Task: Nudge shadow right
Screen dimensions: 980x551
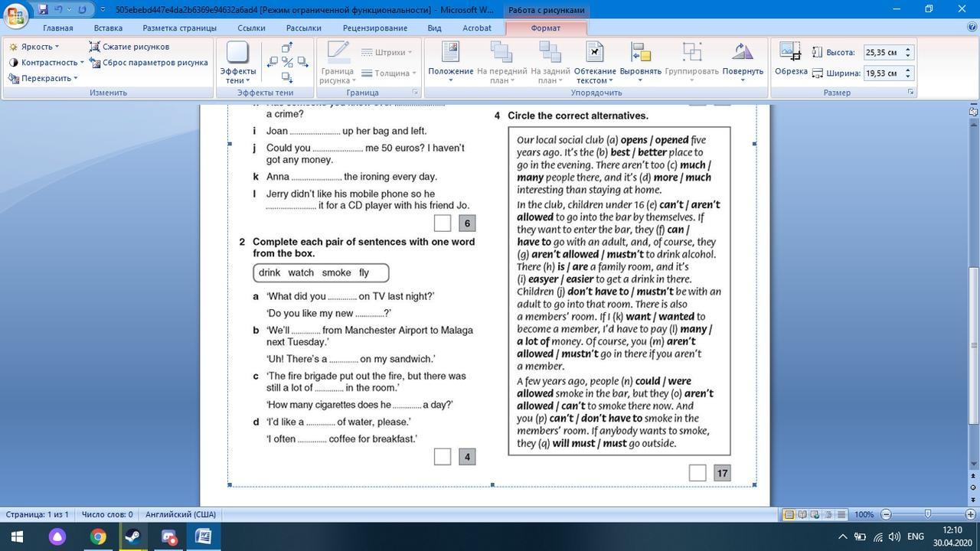Action: [302, 63]
